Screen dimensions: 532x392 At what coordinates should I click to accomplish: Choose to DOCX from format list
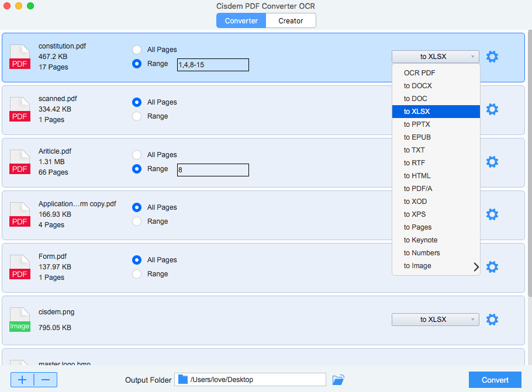tap(418, 86)
